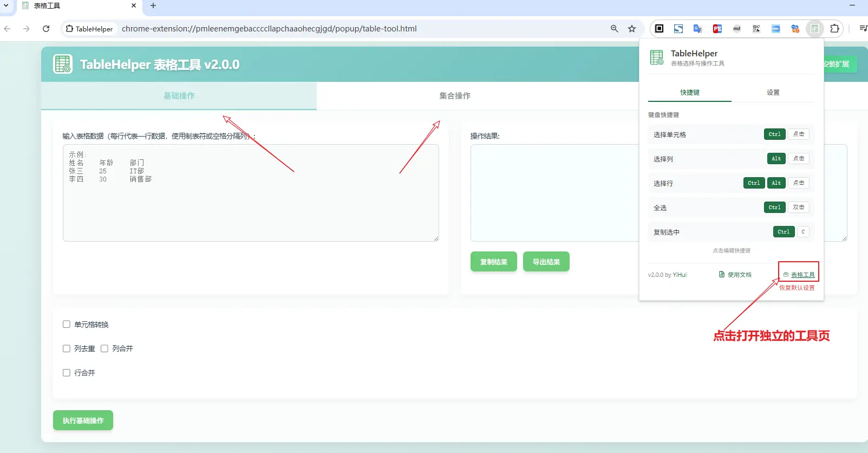
Task: Bookmark this page with the star icon
Action: tap(631, 29)
